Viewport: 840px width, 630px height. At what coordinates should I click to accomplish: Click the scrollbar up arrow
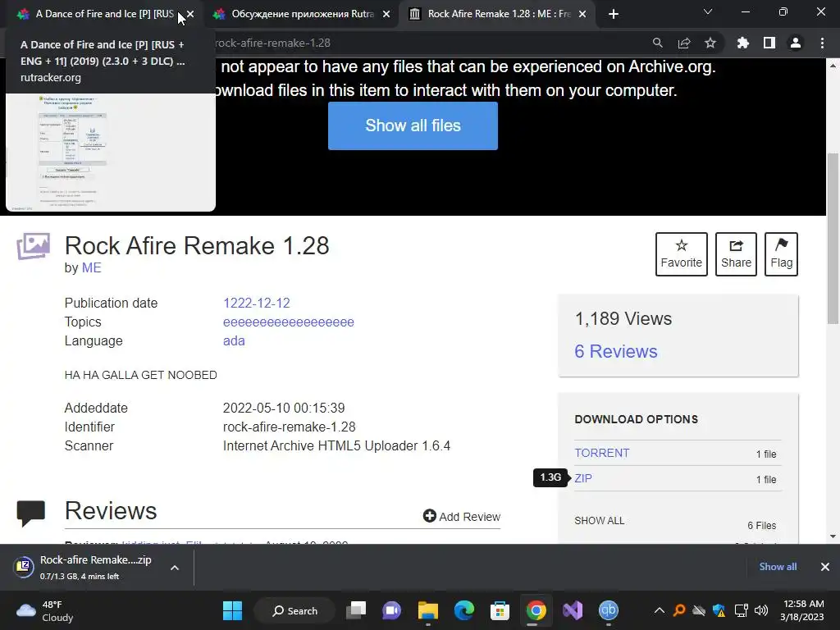pyautogui.click(x=833, y=66)
